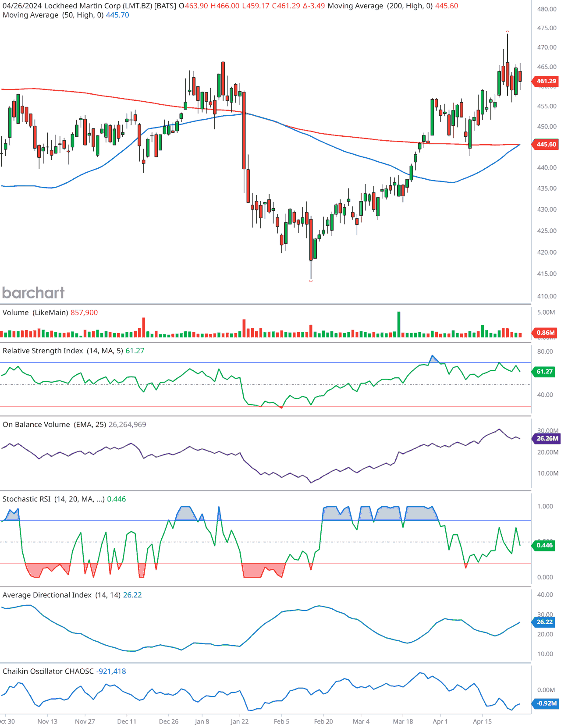
Task: Select the Stochastic RSI (14, 20, MA, ...) label
Action: coord(53,499)
